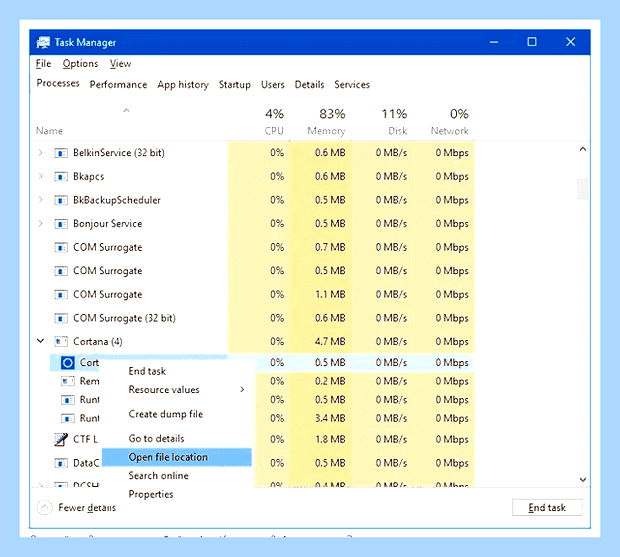This screenshot has width=620, height=557.
Task: Expand the BkBackupScheduler process row
Action: tap(40, 200)
